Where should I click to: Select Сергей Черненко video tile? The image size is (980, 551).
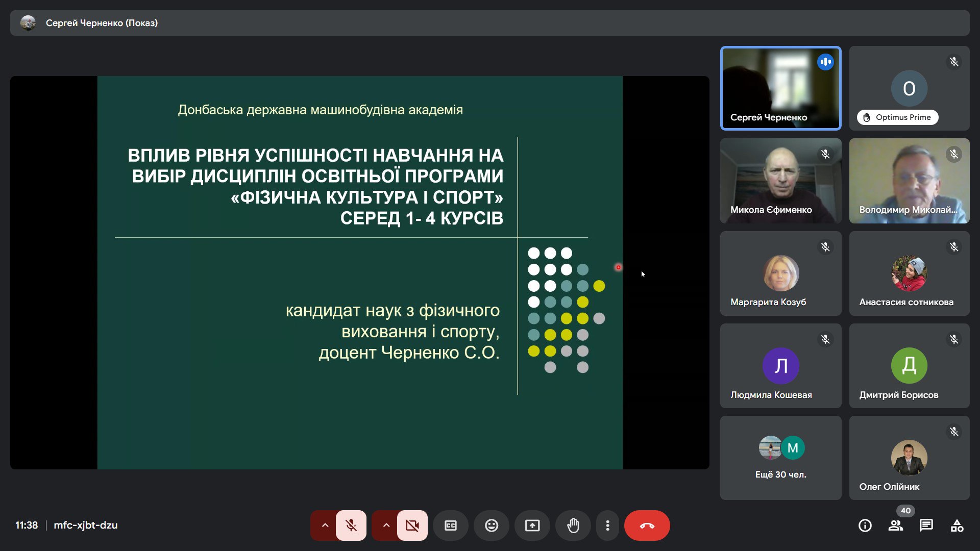pyautogui.click(x=780, y=88)
